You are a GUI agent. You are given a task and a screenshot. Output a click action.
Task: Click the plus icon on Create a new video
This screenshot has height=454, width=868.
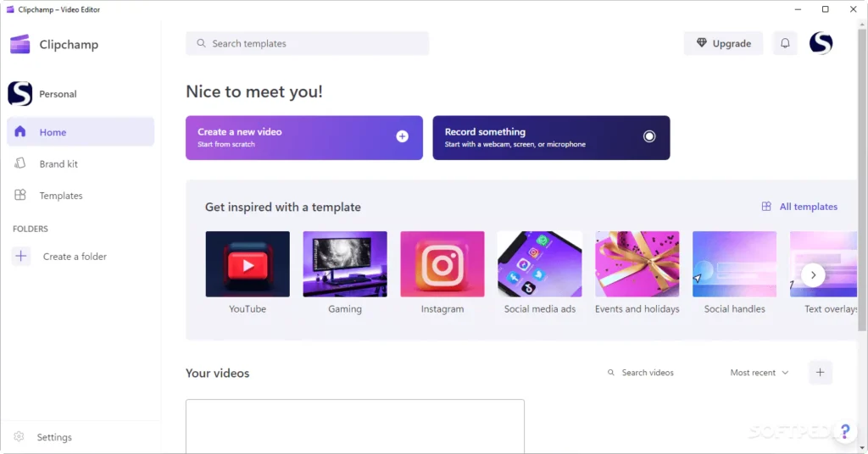pyautogui.click(x=403, y=136)
